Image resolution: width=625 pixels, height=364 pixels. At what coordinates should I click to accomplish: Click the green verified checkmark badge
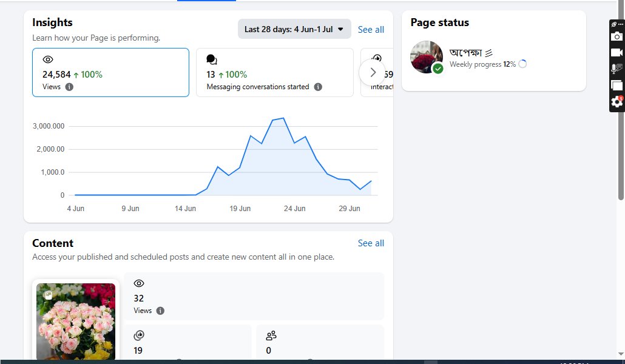(438, 69)
